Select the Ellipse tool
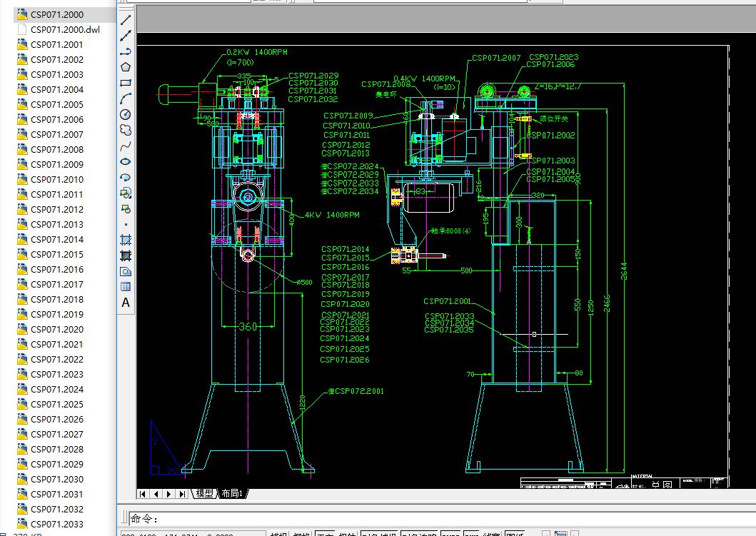The image size is (756, 536). (126, 161)
